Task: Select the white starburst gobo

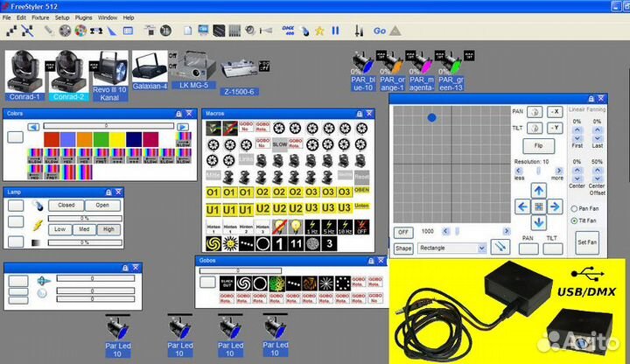Action: pyautogui.click(x=325, y=283)
